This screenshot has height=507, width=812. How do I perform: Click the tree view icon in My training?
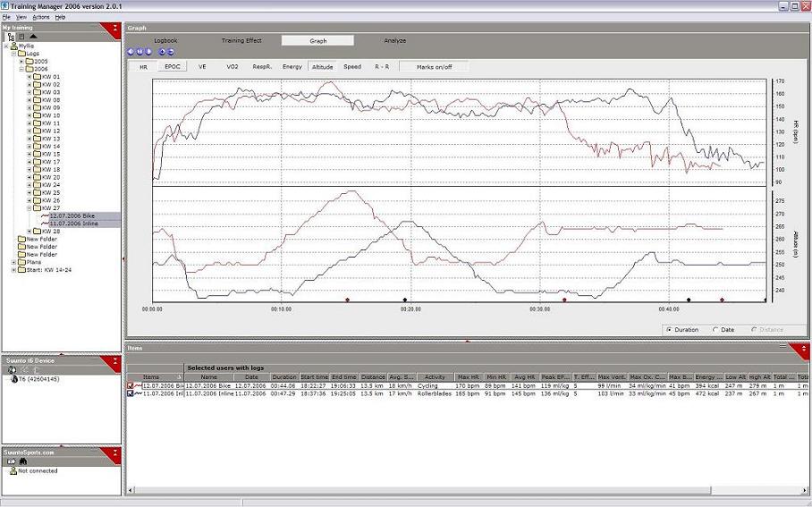[11, 37]
